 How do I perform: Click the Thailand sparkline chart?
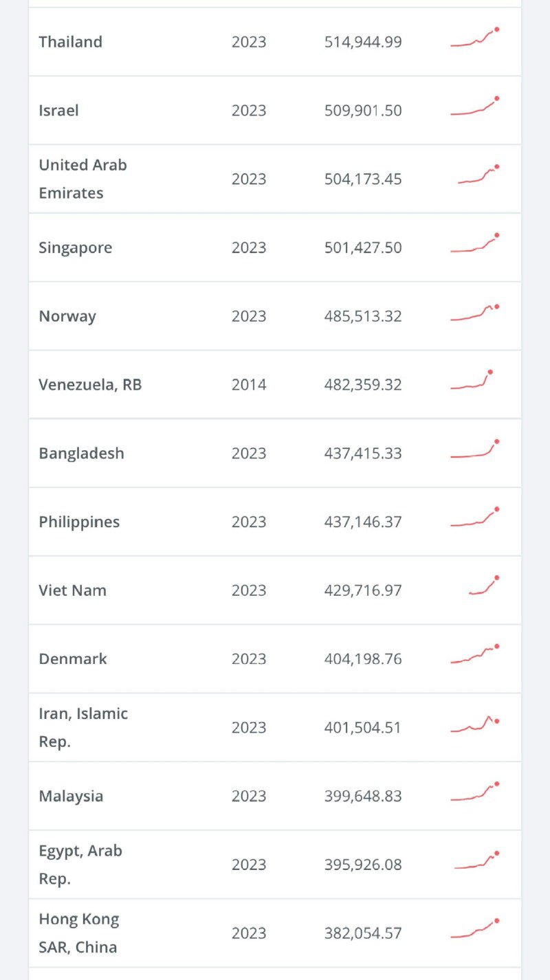click(x=474, y=38)
